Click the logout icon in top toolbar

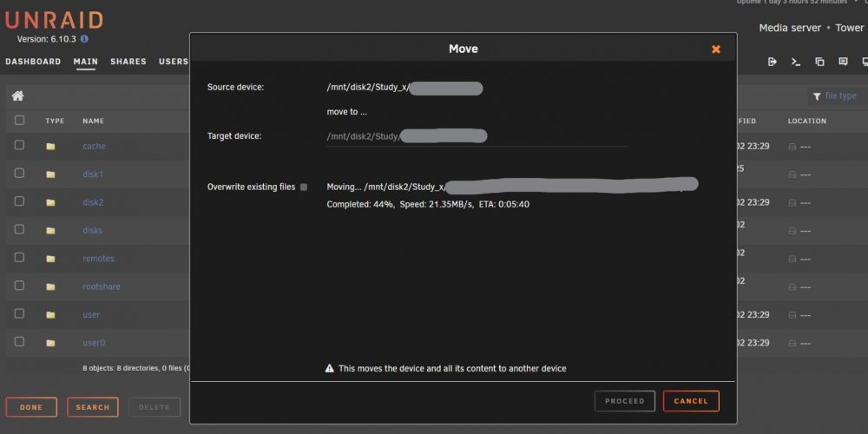tap(773, 62)
